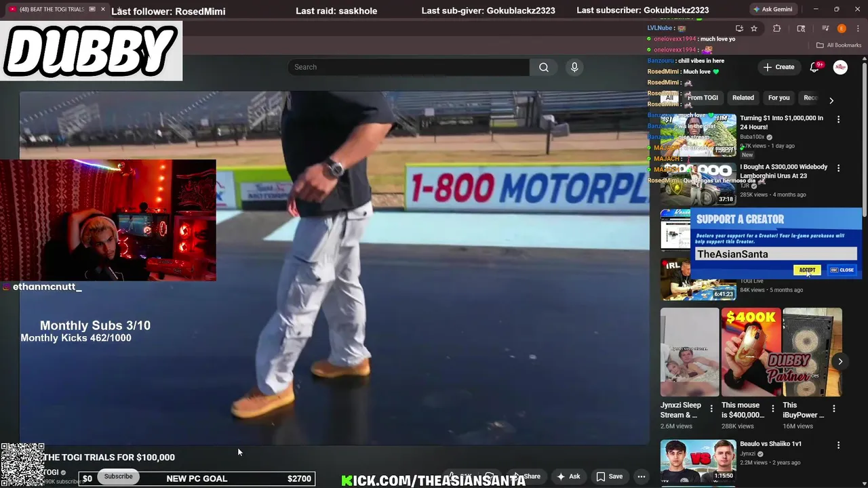Open options for 'I Bought A $300,000 Widebody' video

point(838,168)
